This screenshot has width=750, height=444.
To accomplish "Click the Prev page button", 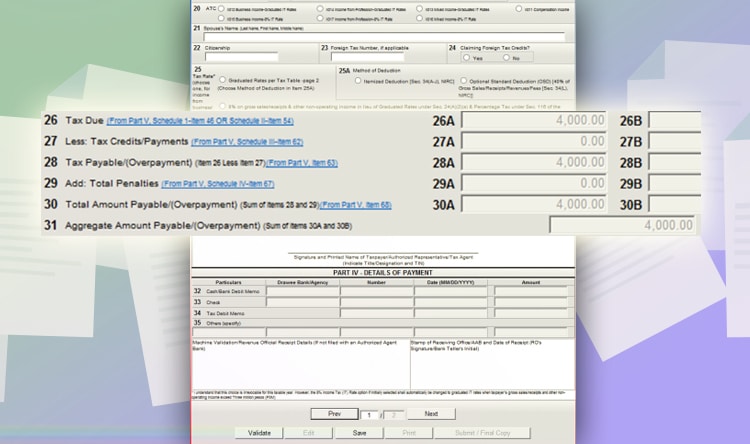I will pos(335,414).
